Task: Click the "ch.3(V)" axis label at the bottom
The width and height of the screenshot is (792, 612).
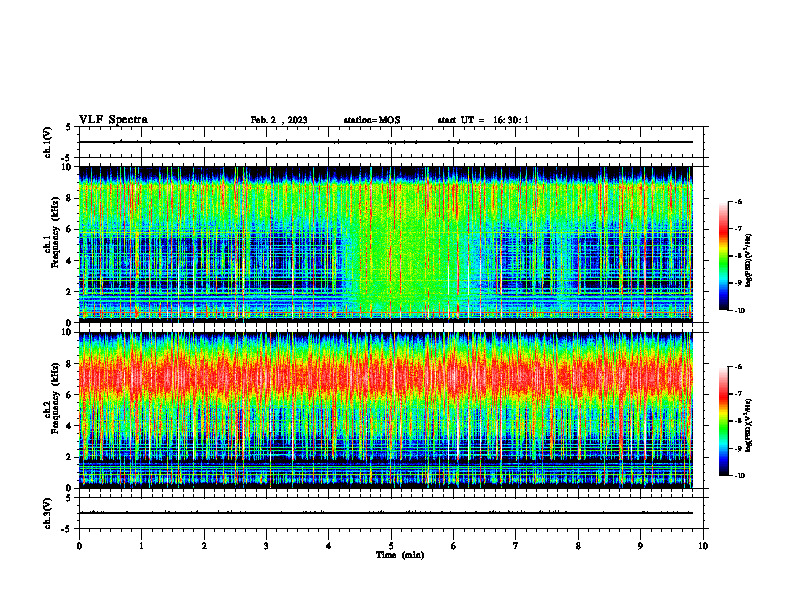Action: (x=47, y=514)
